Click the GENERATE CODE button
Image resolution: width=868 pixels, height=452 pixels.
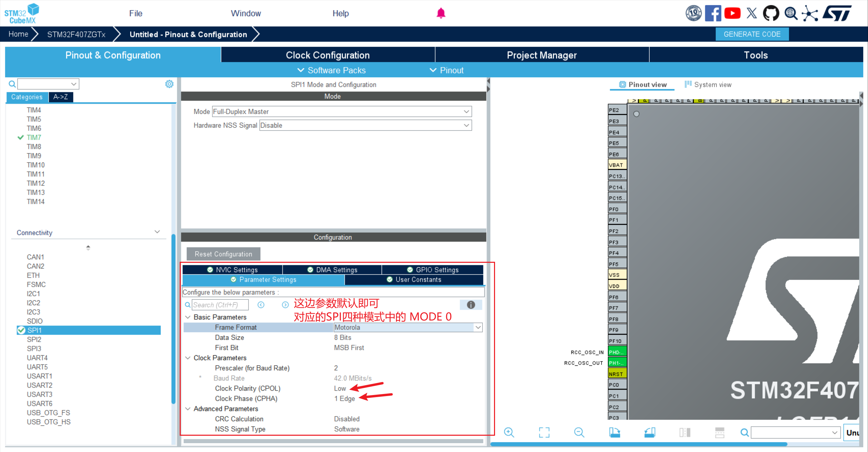(x=752, y=34)
